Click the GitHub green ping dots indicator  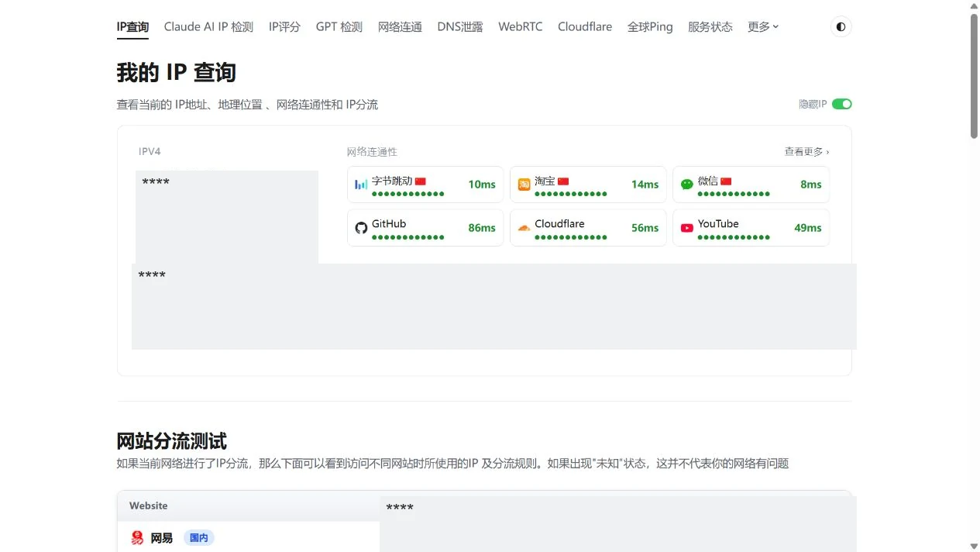[408, 237]
